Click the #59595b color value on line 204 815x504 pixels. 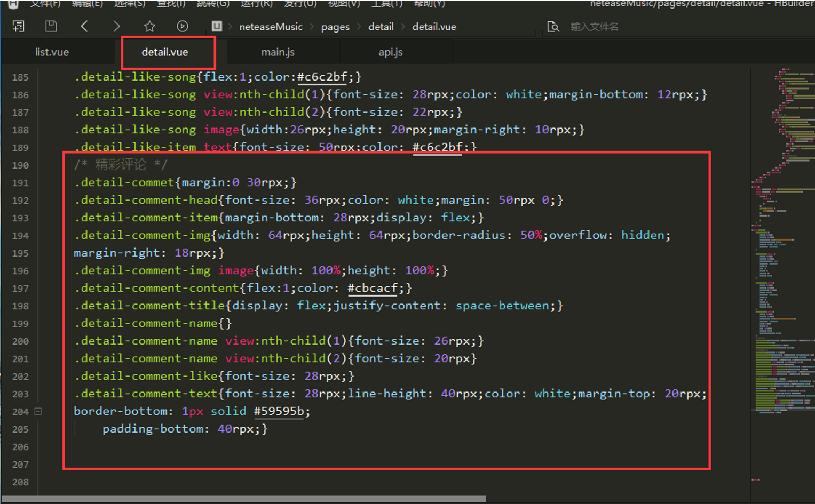click(x=279, y=411)
